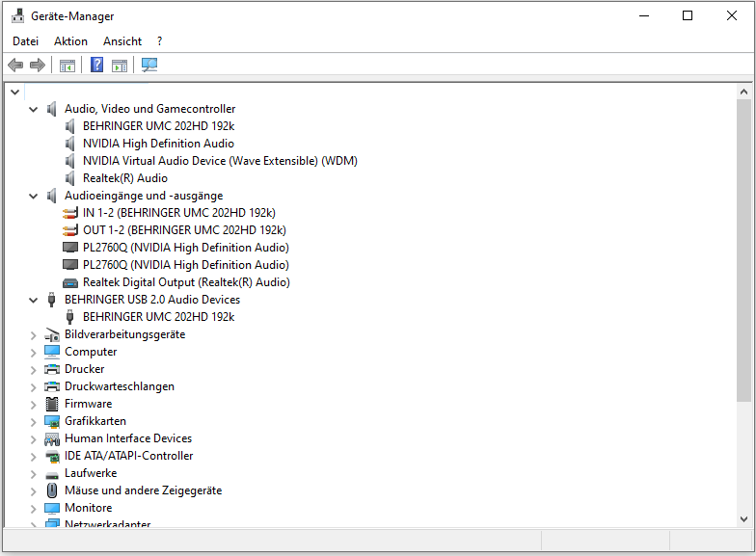
Task: Expand the Human Interface Devices category
Action: point(33,439)
